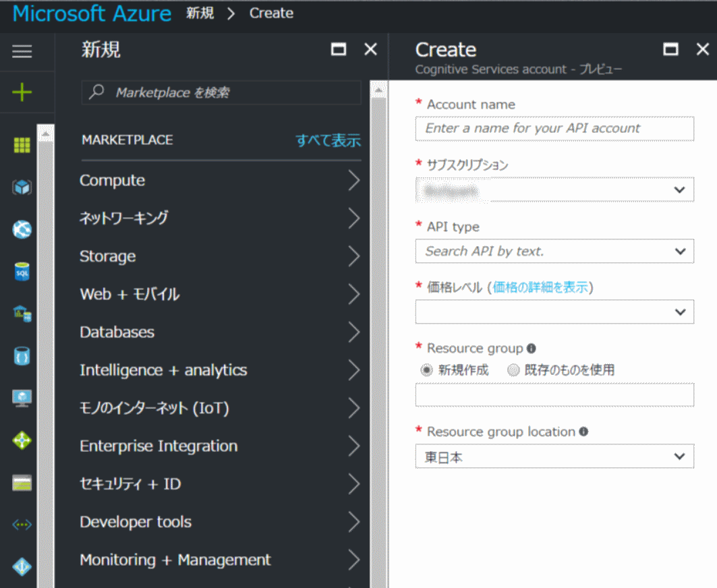Click the green plus to create a resource
Image resolution: width=717 pixels, height=588 pixels.
22,90
